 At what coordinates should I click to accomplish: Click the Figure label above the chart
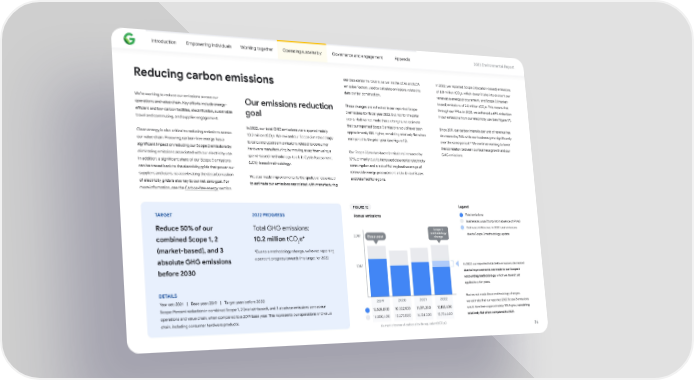tap(360, 207)
